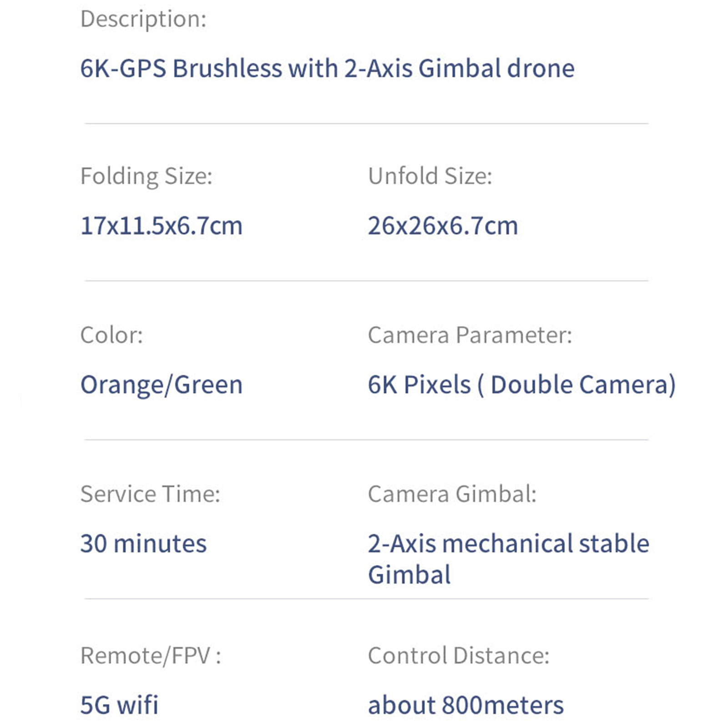728x728 pixels.
Task: Click the "Camera Gimbal:" label
Action: 452,494
